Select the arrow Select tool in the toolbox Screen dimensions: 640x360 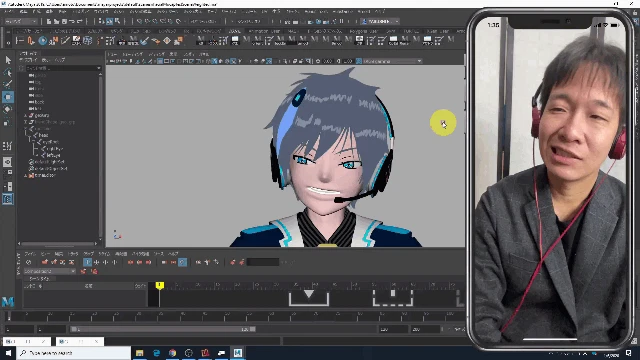(x=8, y=60)
